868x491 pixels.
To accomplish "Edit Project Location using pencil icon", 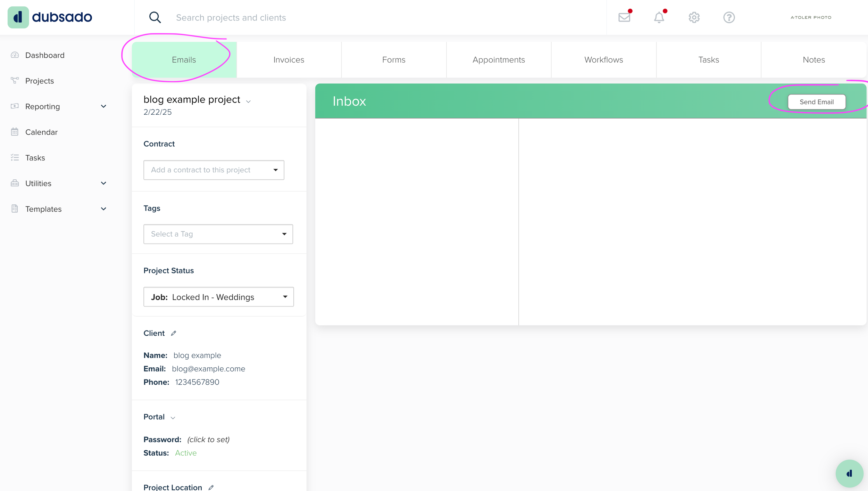I will [x=211, y=488].
